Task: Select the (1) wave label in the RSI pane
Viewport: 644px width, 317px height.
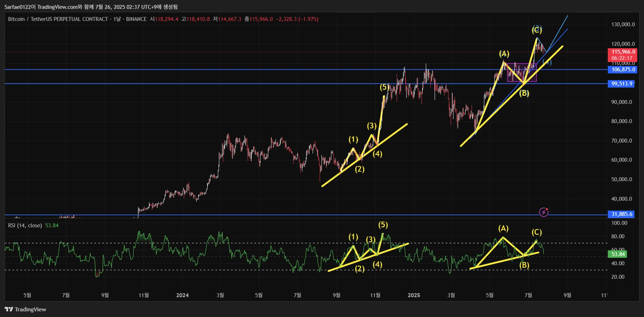Action: click(353, 237)
